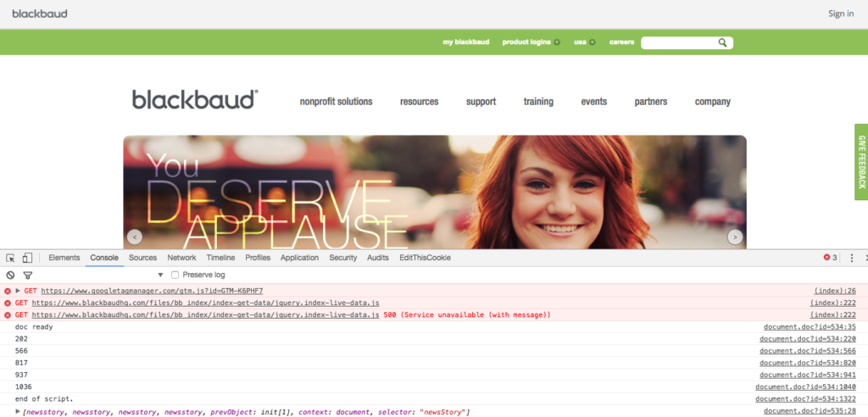Viewport: 868px width, 417px height.
Task: Open the training menu
Action: click(x=538, y=102)
